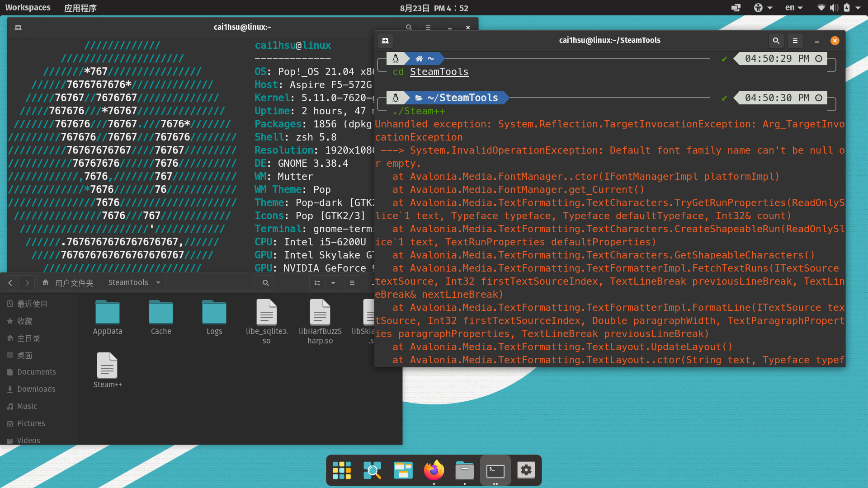Open Firefox from the dock
The width and height of the screenshot is (868, 488).
(434, 470)
